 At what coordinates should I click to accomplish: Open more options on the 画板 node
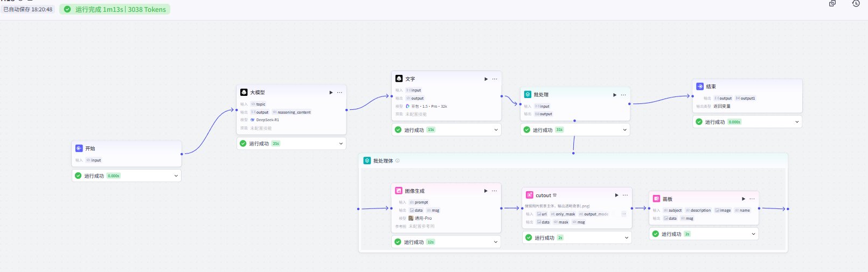point(752,199)
